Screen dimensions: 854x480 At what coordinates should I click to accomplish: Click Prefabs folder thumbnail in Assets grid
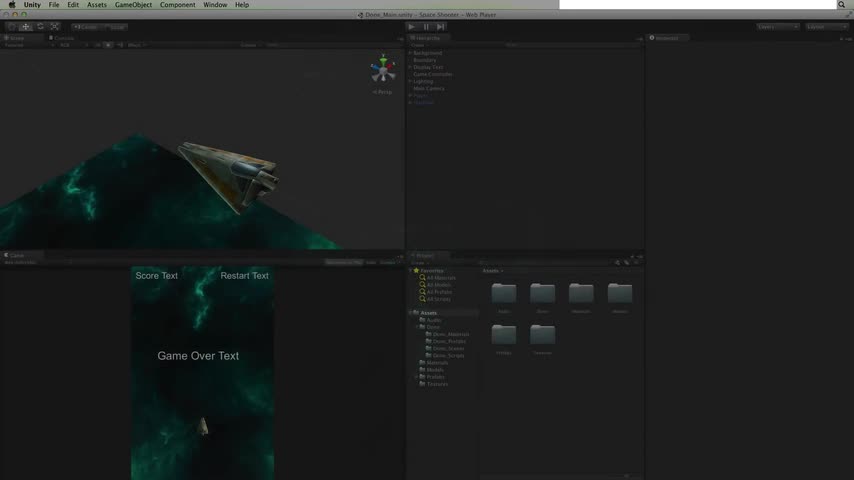coord(504,335)
